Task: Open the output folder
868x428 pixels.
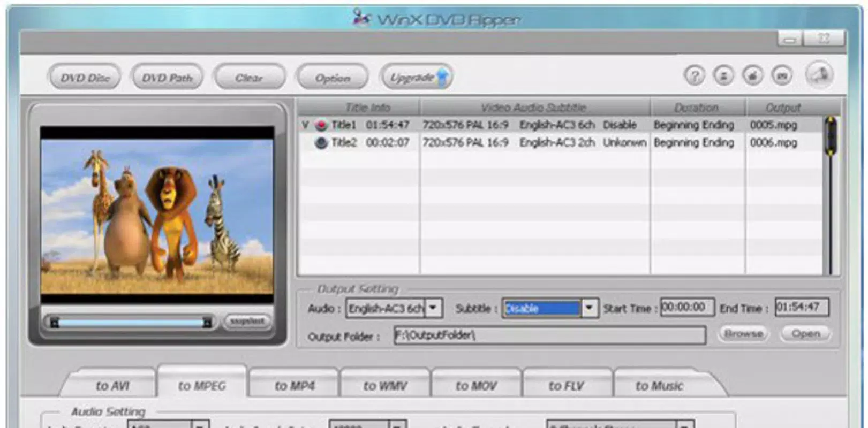Action: click(x=805, y=334)
